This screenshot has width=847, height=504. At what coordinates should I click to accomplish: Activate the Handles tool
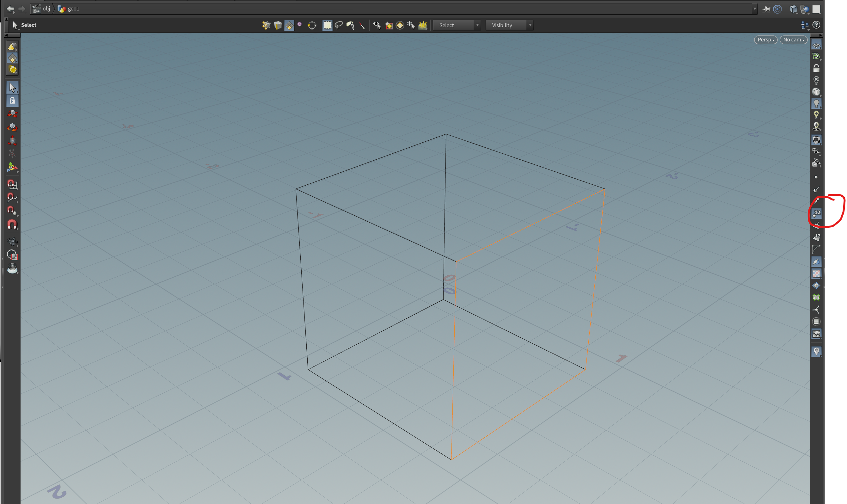(x=12, y=167)
